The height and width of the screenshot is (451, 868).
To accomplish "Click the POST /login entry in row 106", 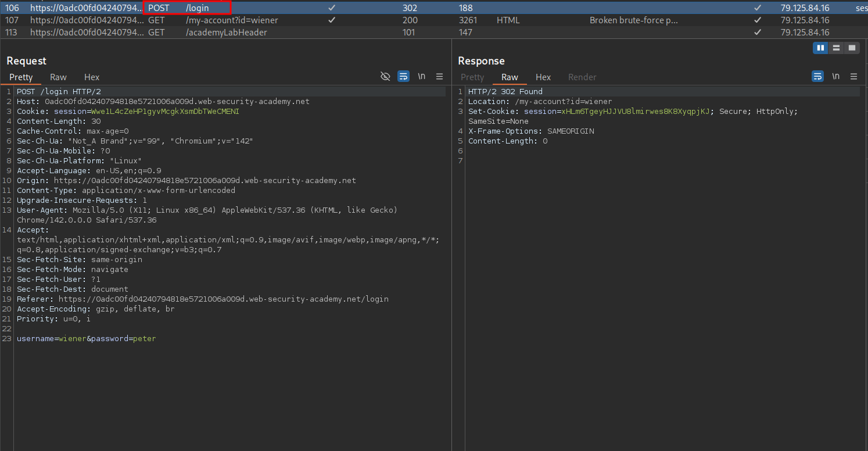I will (187, 8).
